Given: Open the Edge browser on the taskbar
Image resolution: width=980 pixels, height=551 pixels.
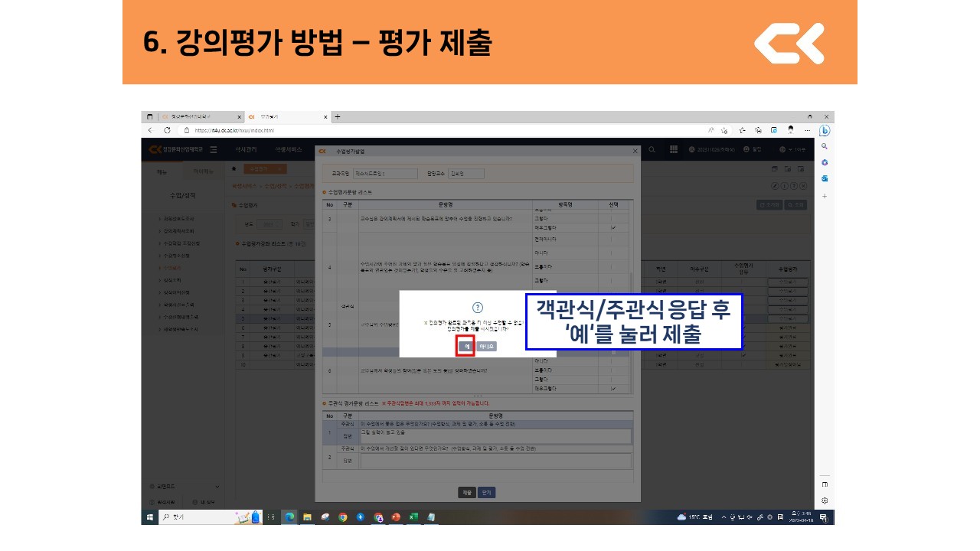Looking at the screenshot, I should 290,517.
